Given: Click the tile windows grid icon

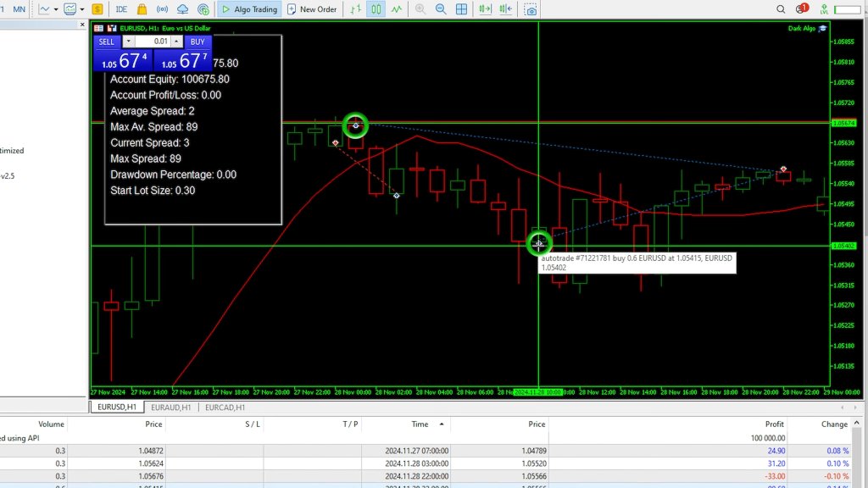Looking at the screenshot, I should [x=461, y=9].
